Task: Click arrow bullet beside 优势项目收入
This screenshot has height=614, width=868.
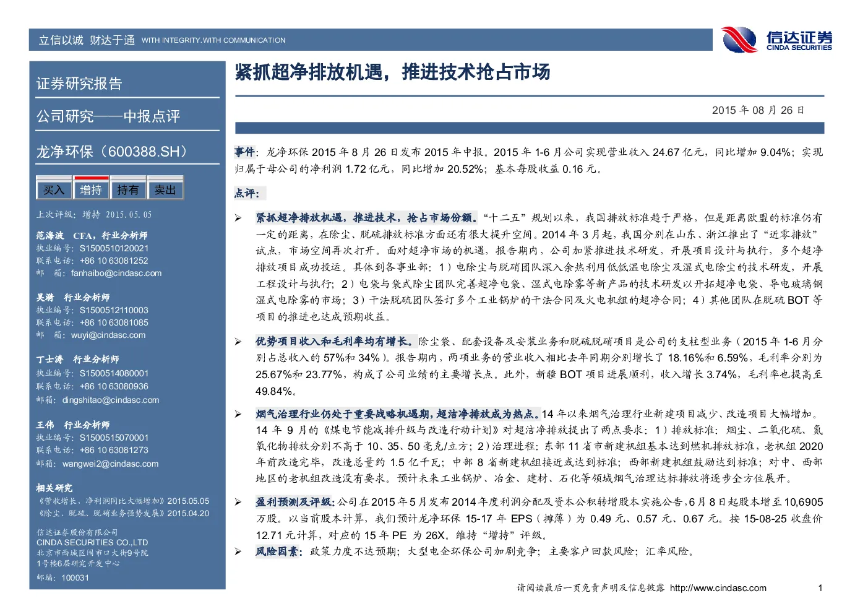Action: [x=238, y=342]
